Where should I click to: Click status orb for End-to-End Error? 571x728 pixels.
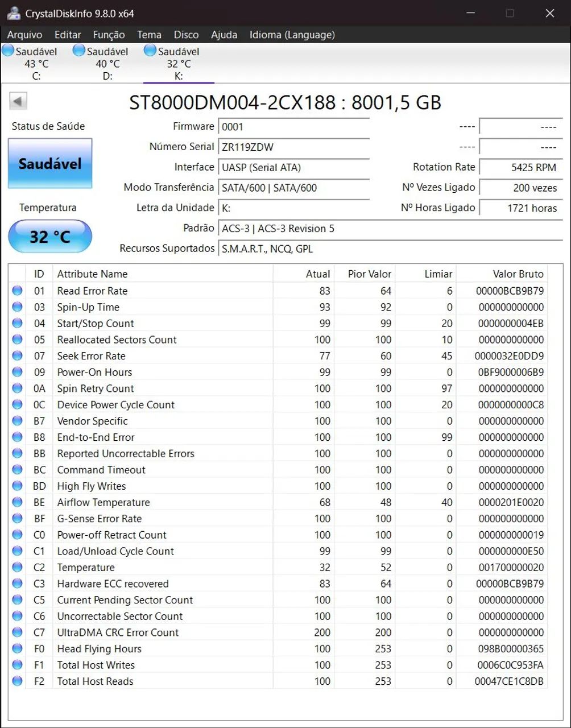pos(17,437)
